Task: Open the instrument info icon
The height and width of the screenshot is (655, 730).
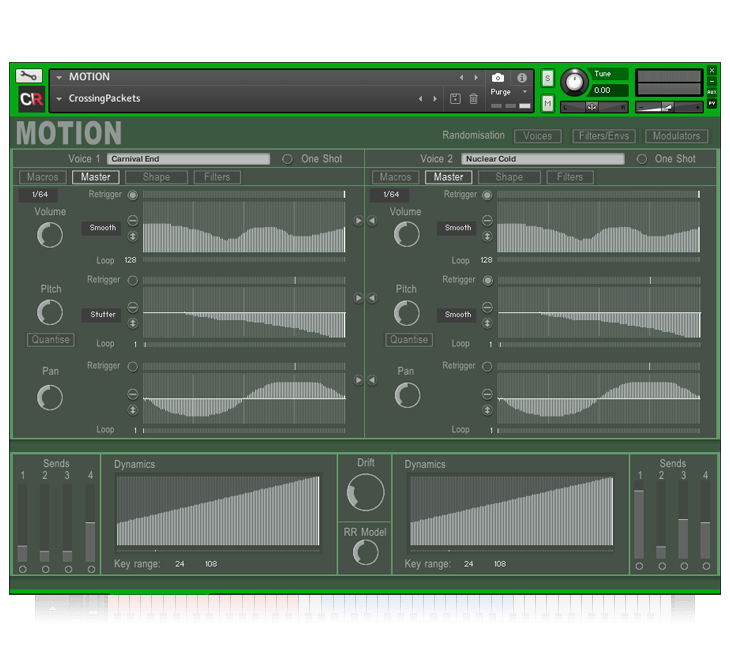Action: coord(522,77)
